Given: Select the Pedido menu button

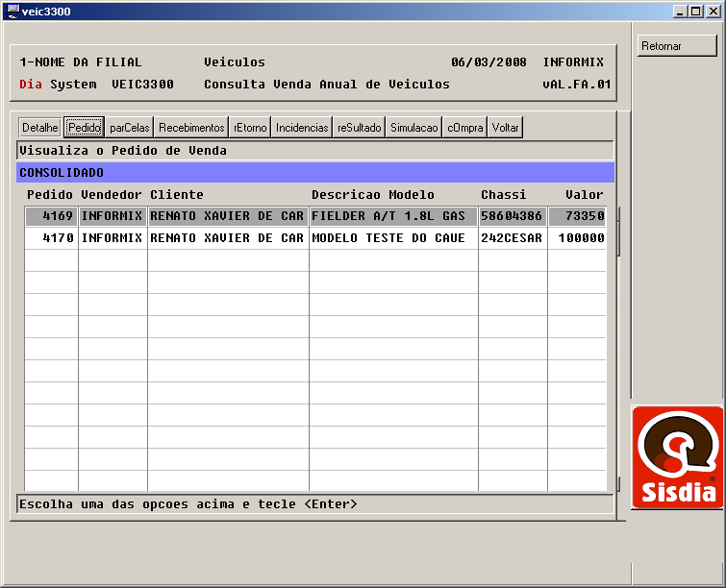Looking at the screenshot, I should pos(84,128).
